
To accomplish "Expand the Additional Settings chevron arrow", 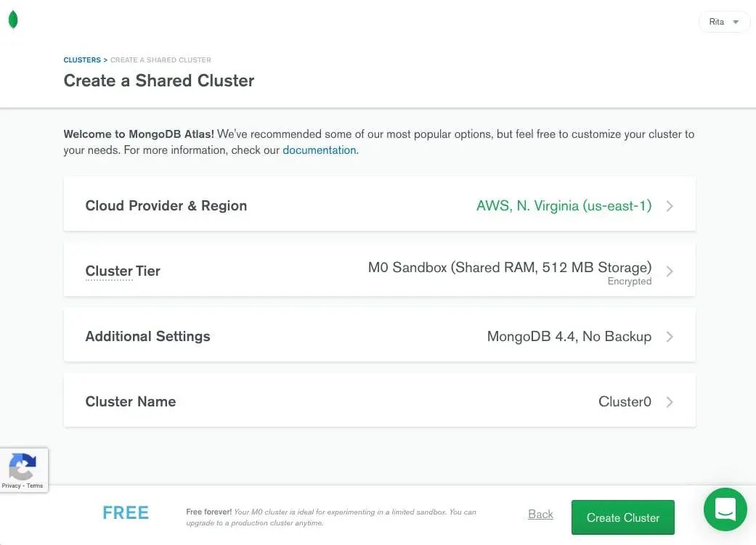I will tap(670, 337).
